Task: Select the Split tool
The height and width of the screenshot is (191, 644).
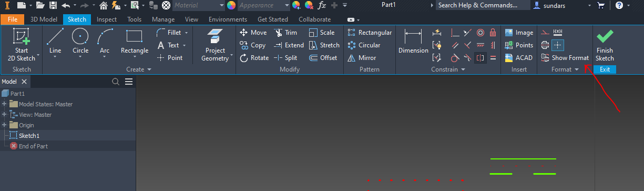Action: [x=285, y=58]
